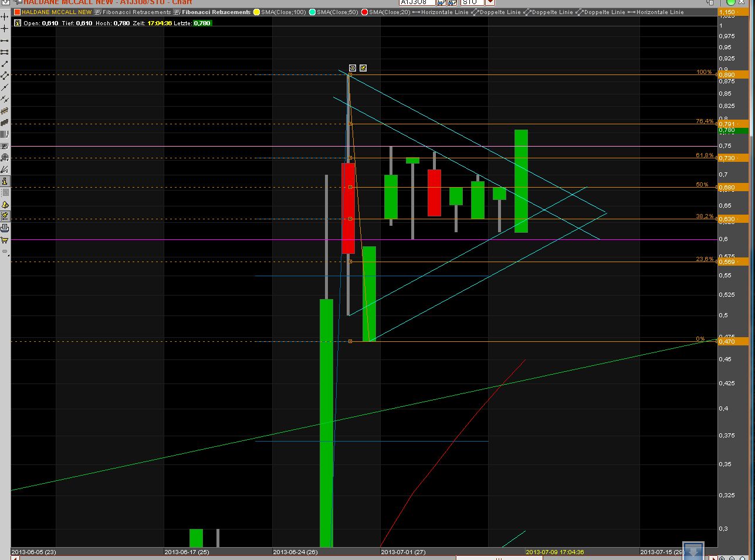
Task: Click the 2013-06-05 (23) date label
Action: (x=34, y=552)
